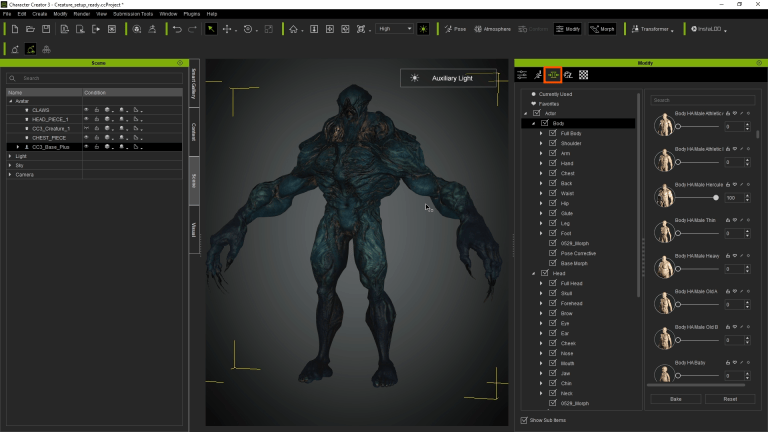Open Atmosphere settings
This screenshot has width=768, height=432.
pos(493,29)
